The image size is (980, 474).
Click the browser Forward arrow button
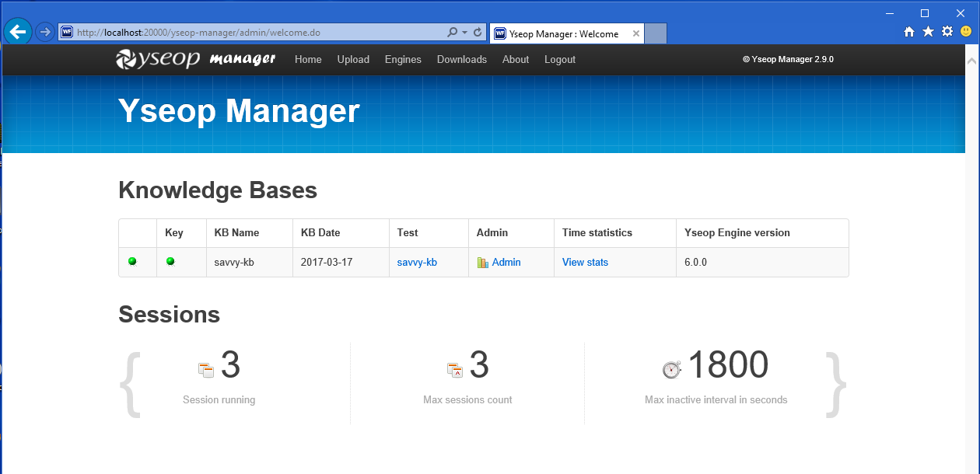pos(44,32)
